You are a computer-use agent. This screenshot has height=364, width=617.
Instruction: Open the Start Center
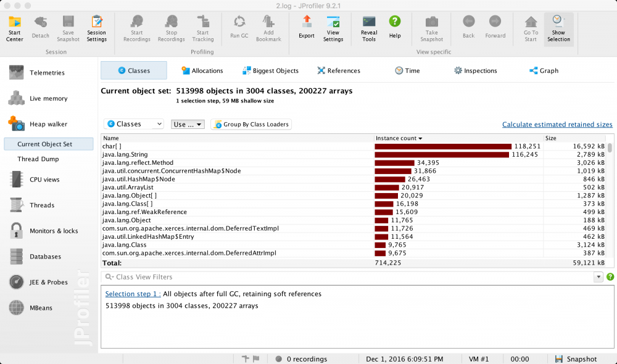[x=15, y=28]
